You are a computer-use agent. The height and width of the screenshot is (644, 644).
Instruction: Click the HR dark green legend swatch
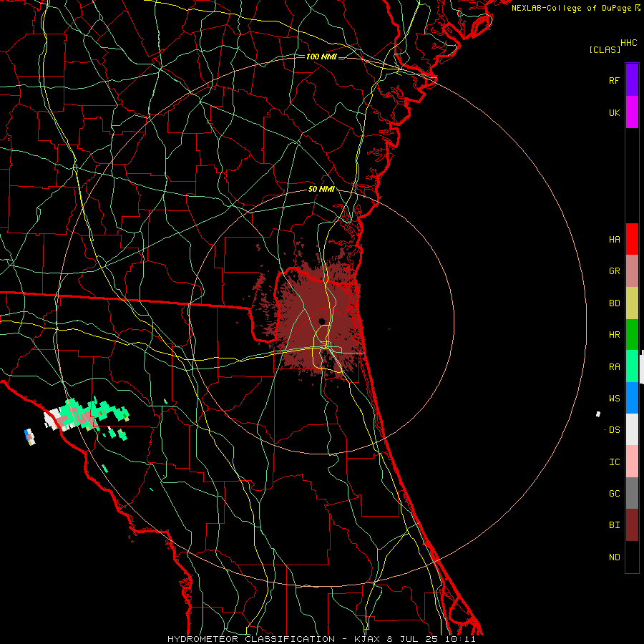[x=632, y=335]
